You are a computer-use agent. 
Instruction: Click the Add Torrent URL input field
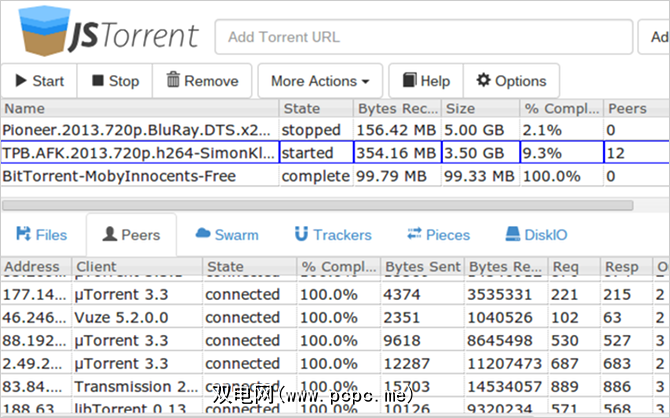tap(423, 37)
